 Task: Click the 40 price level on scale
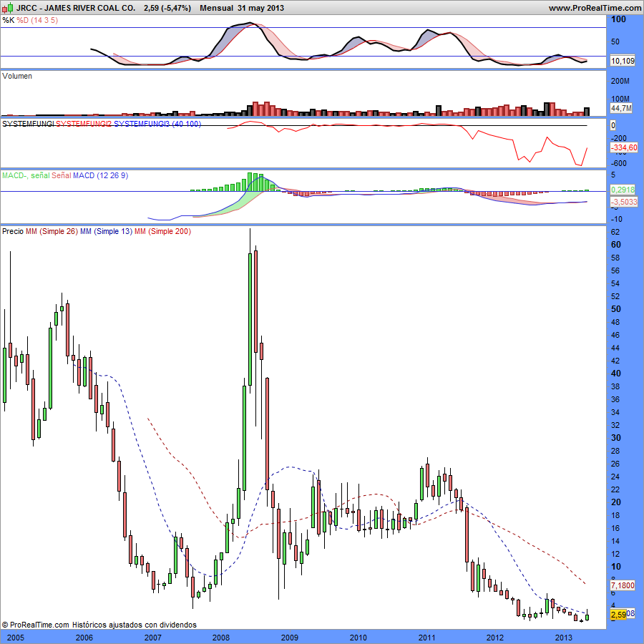tap(616, 374)
